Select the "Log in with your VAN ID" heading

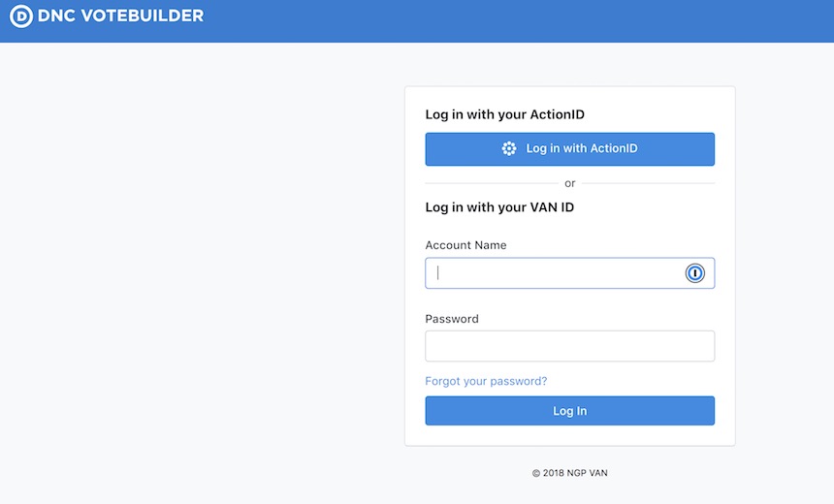(499, 207)
